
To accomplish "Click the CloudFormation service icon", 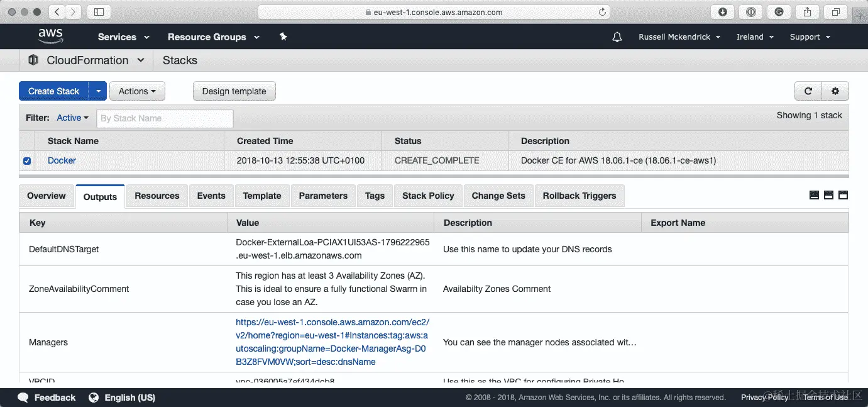I will tap(33, 60).
